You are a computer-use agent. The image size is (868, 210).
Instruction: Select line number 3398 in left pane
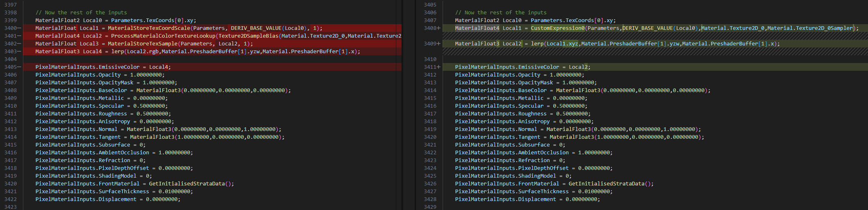tap(10, 13)
